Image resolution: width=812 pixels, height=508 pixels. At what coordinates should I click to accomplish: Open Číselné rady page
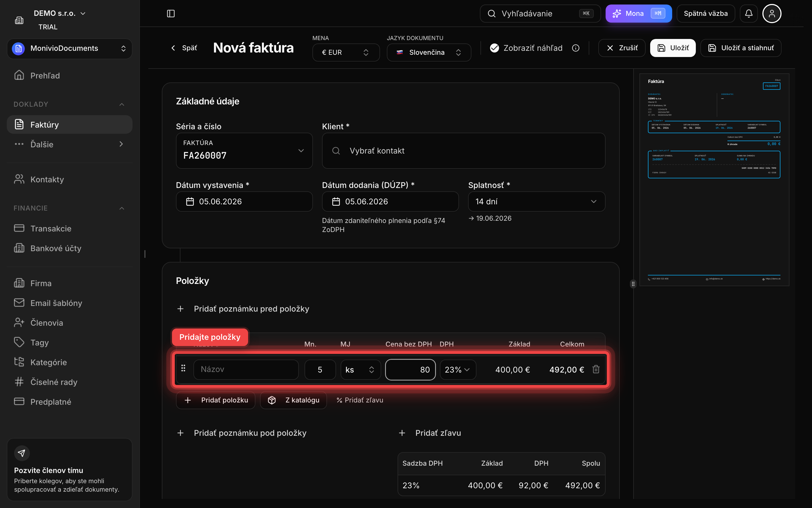tap(69, 382)
